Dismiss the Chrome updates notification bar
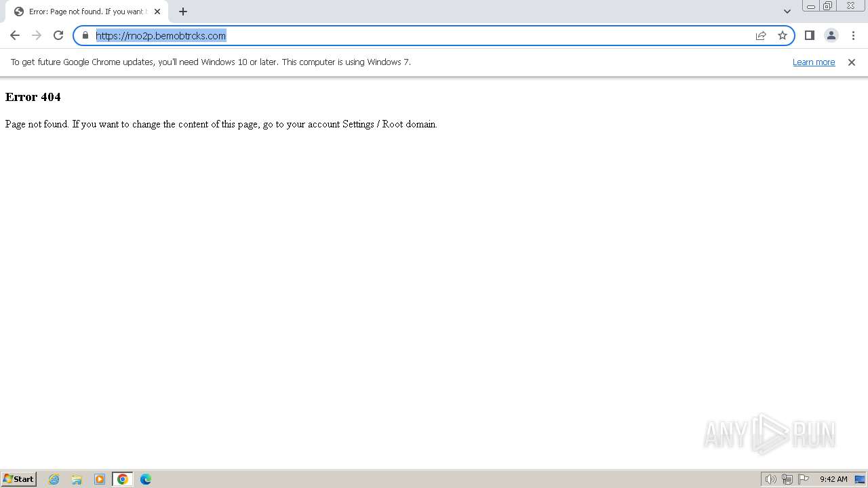The height and width of the screenshot is (488, 868). tap(852, 62)
